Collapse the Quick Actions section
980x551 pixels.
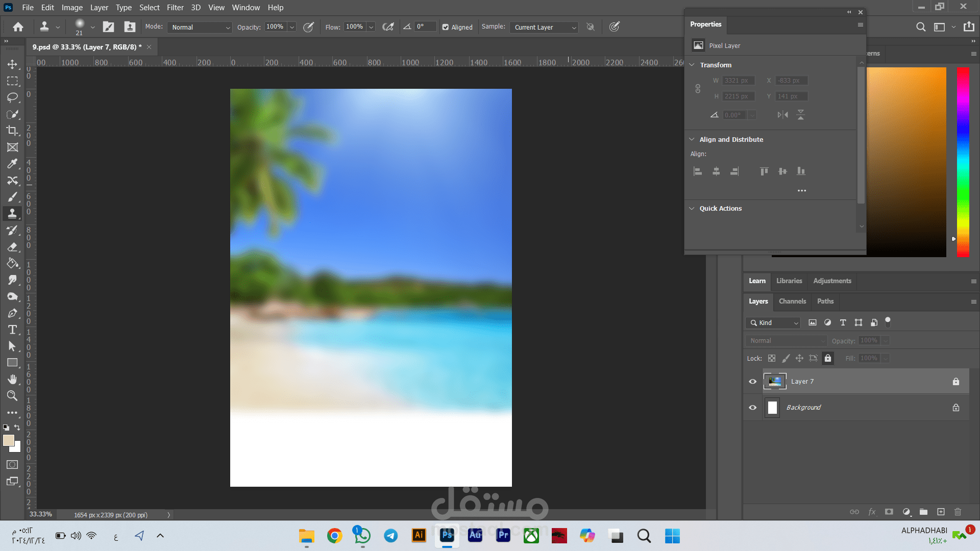point(692,208)
